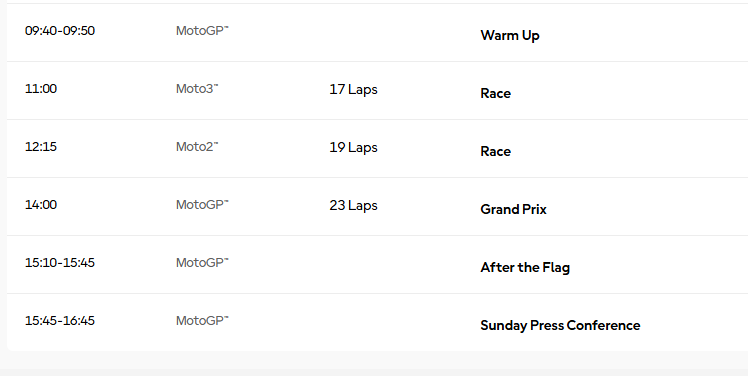The image size is (748, 376).
Task: Select the Moto3 Race session title
Action: point(495,94)
